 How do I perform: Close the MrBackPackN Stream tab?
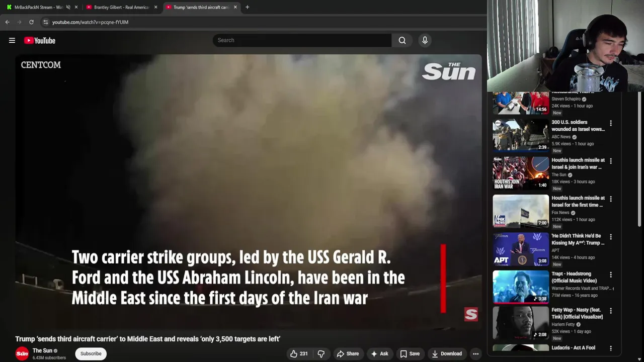click(76, 7)
